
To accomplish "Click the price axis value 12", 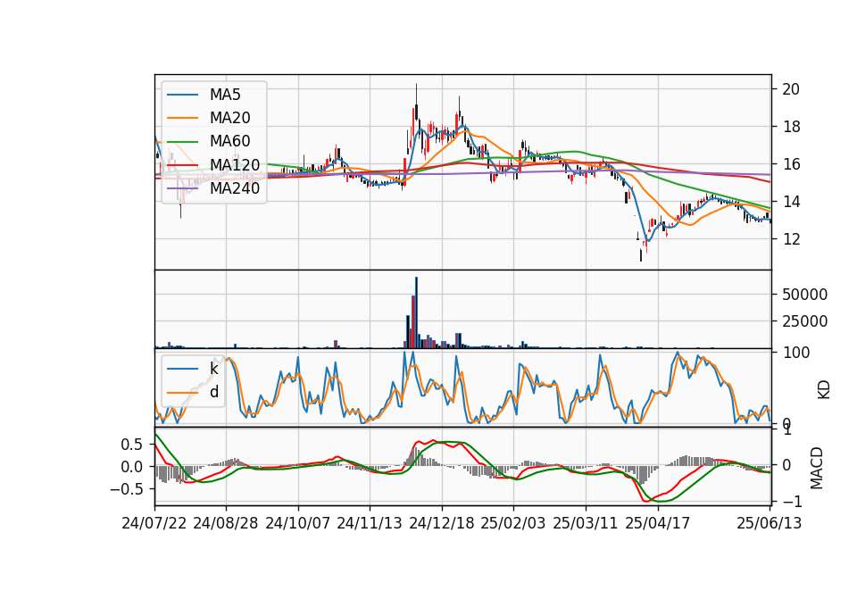I will coord(791,239).
